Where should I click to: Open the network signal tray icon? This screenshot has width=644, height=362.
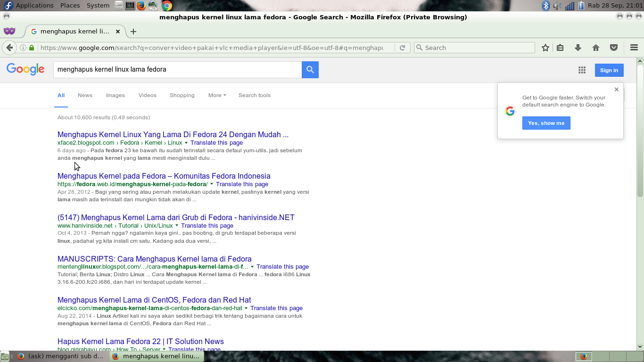pos(570,6)
